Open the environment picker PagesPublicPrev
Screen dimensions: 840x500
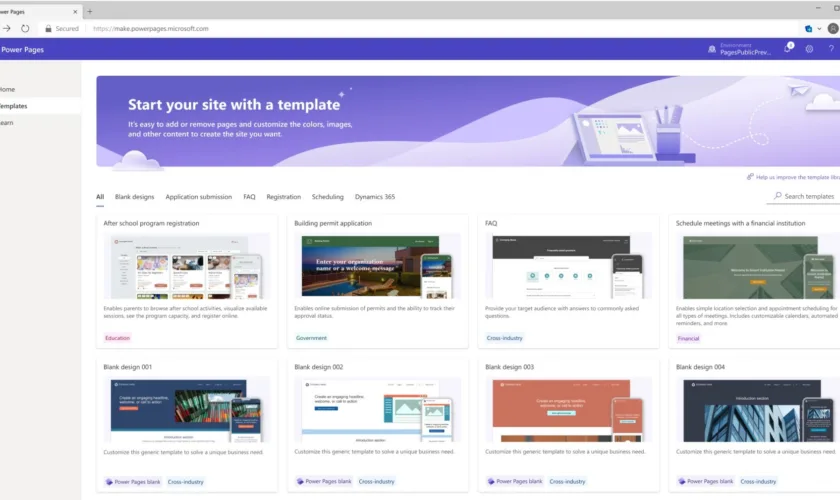click(745, 49)
